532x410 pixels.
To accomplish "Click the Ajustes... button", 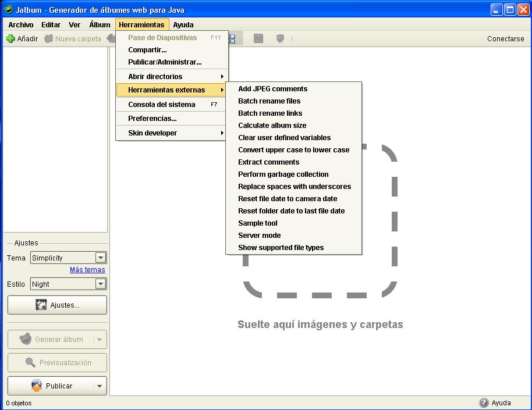I will [57, 305].
